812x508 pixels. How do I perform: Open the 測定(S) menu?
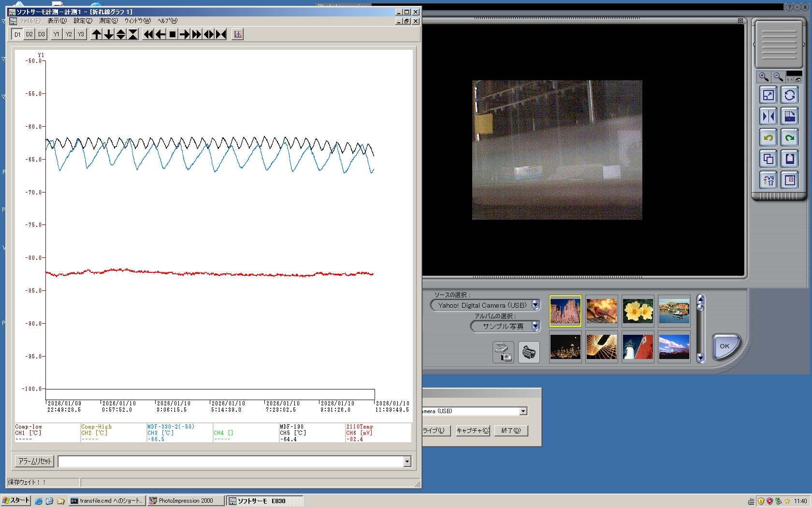coord(108,21)
